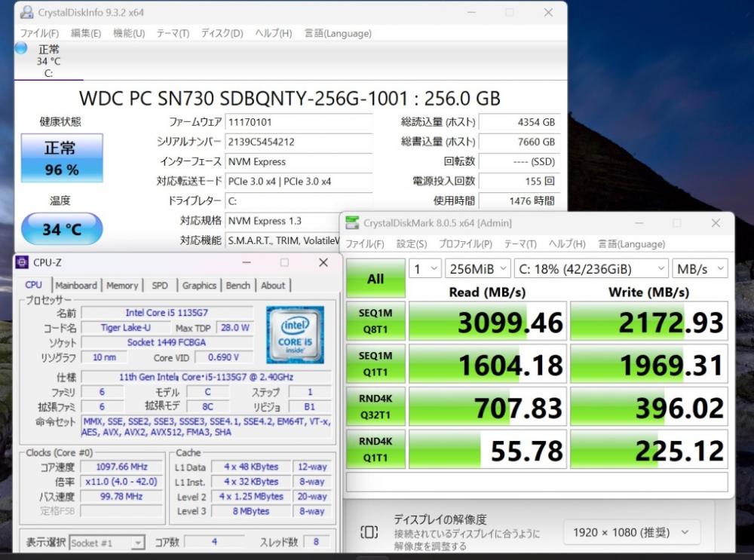Screen dimensions: 754x560
Task: Open テーマ(T) menu in CrystalDiskMark
Action: pos(520,243)
